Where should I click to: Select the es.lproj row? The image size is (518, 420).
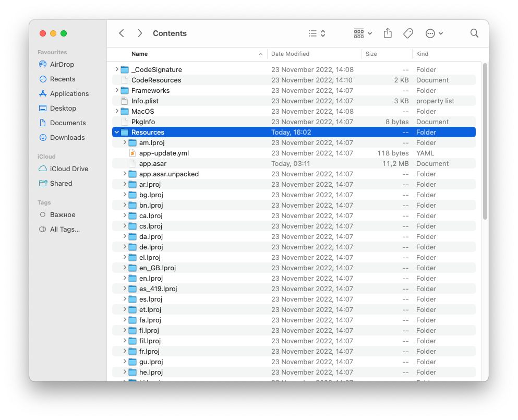tap(294, 299)
